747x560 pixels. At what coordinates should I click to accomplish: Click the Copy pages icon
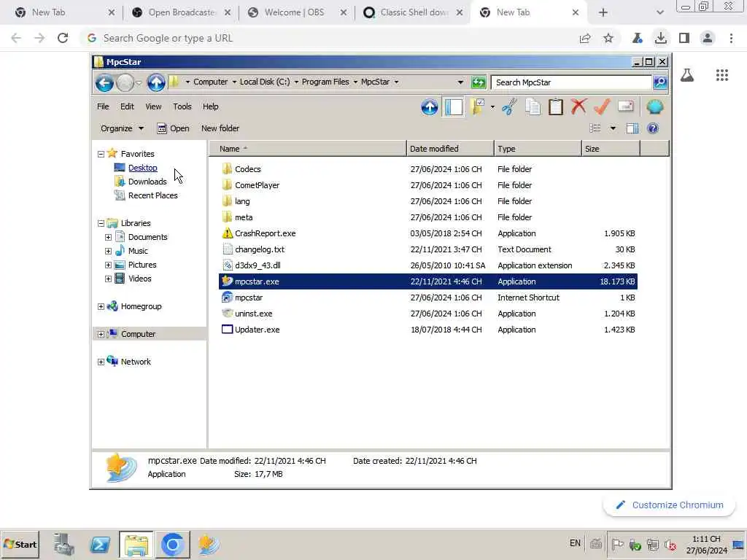point(533,106)
